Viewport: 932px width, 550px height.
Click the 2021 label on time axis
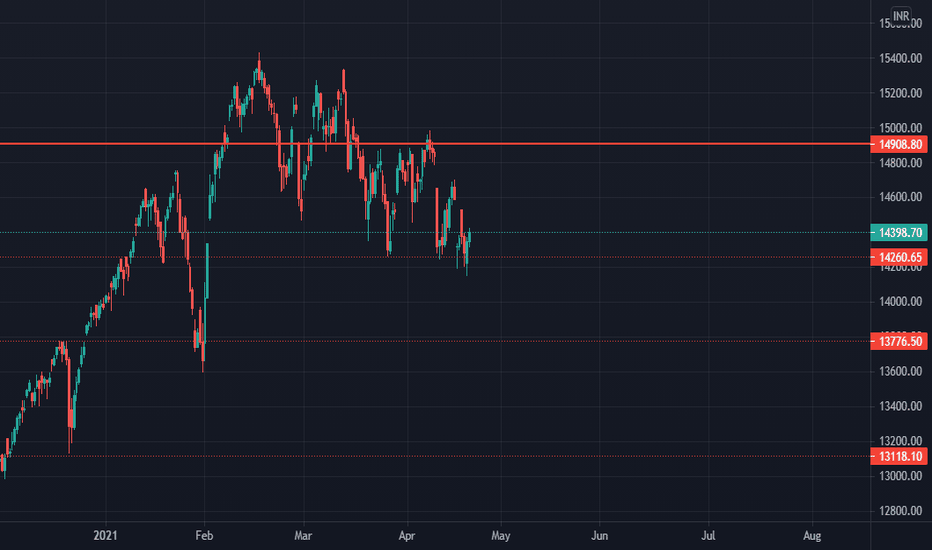coord(105,536)
